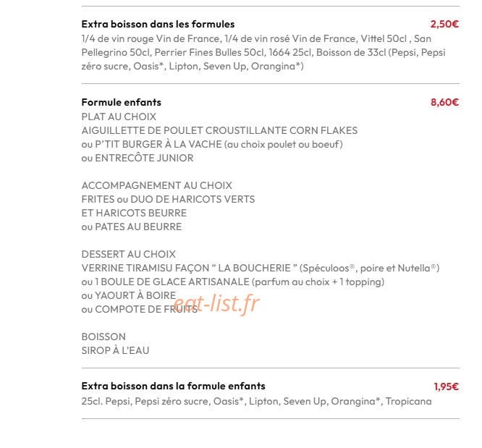Click 'AIGUILLETTE DE POULET CROUSTILLANTE CORN FLAKES' text
Image resolution: width=482 pixels, height=448 pixels.
pyautogui.click(x=219, y=130)
